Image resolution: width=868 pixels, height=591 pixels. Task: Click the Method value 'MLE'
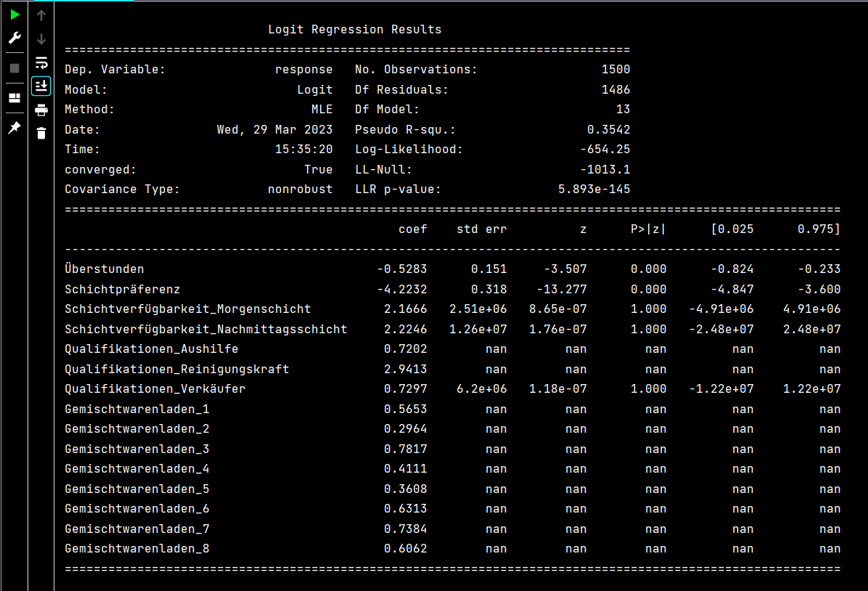tap(322, 109)
